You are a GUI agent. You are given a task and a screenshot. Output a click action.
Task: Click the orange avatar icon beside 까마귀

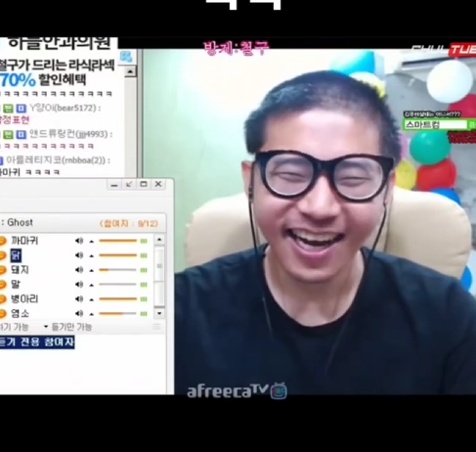(x=3, y=241)
